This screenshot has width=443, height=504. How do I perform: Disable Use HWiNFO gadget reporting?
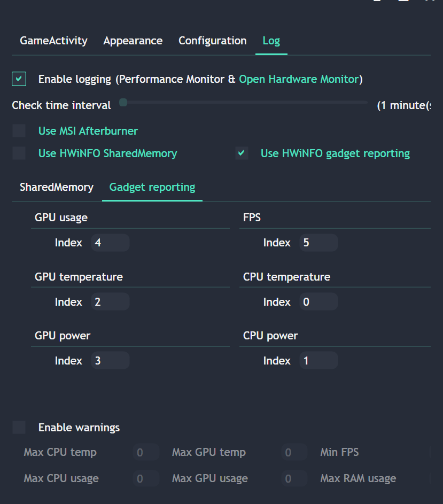tap(241, 153)
